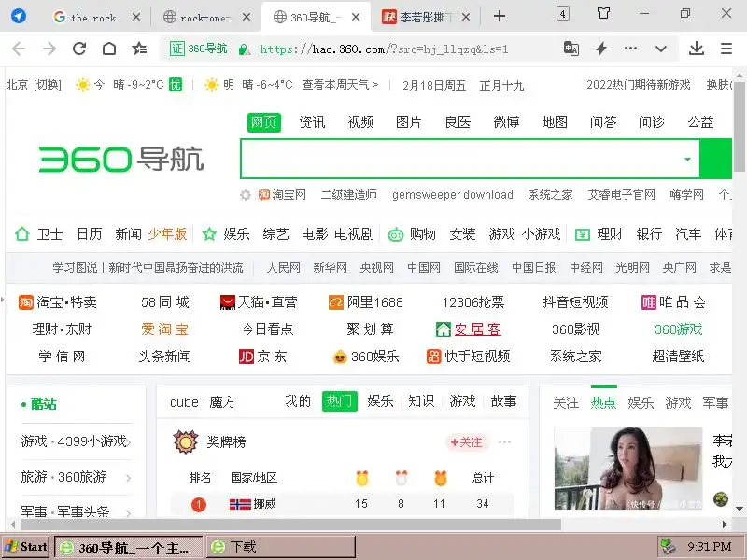Open the 天猫·直营 link

(259, 301)
